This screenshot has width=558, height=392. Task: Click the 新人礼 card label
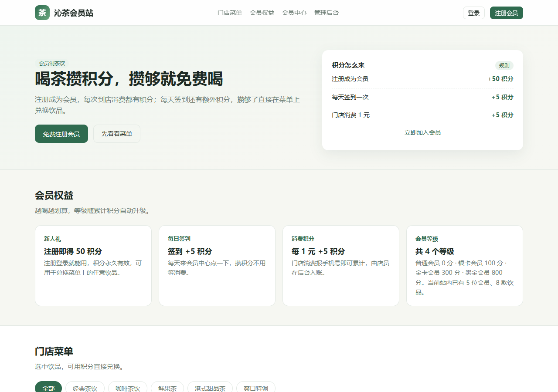coord(52,239)
